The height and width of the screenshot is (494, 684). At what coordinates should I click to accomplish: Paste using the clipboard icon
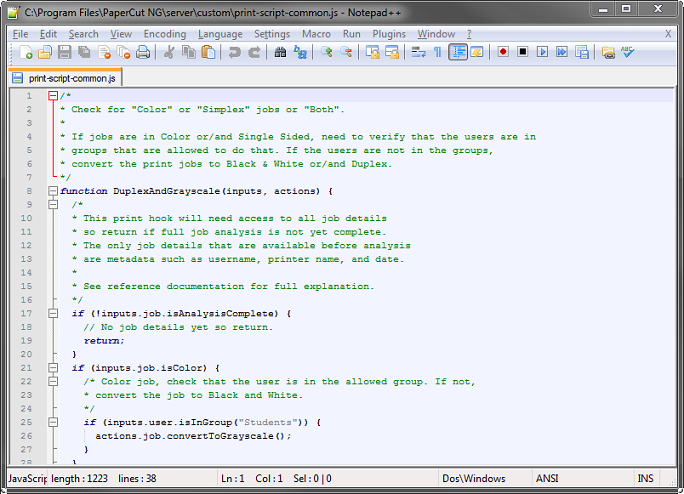click(209, 52)
